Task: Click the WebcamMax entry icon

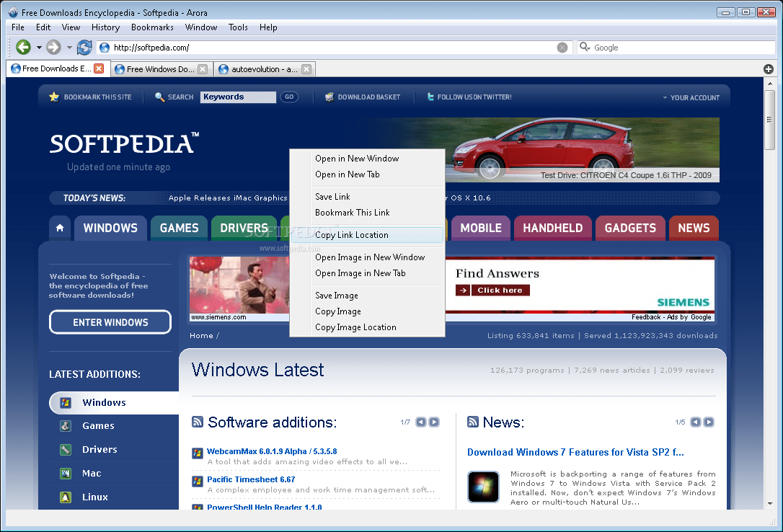Action: coord(198,453)
